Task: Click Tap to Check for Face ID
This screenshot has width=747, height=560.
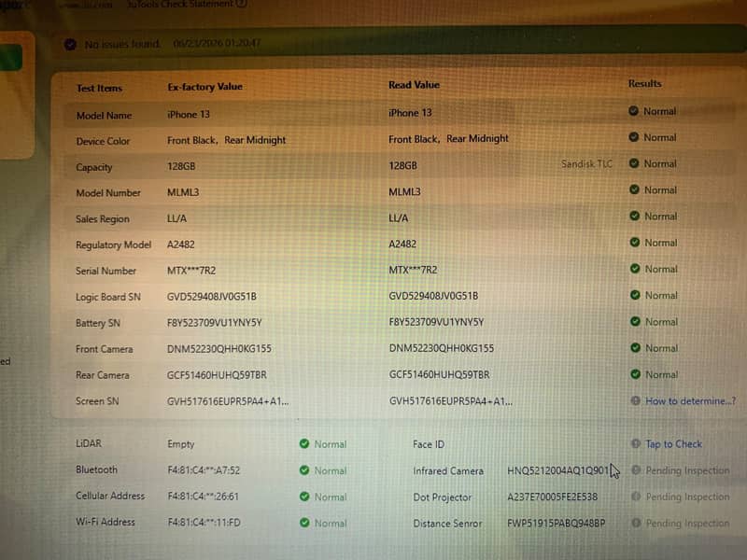Action: click(673, 444)
